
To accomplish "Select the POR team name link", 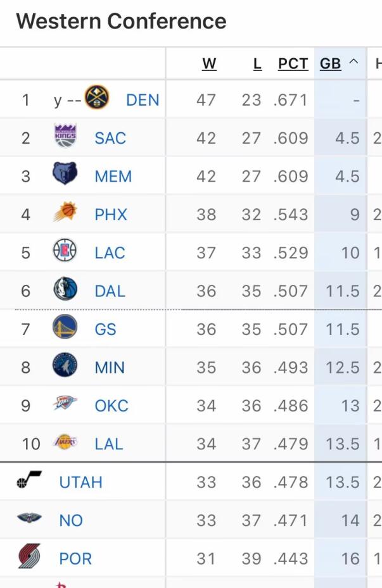I will [75, 559].
